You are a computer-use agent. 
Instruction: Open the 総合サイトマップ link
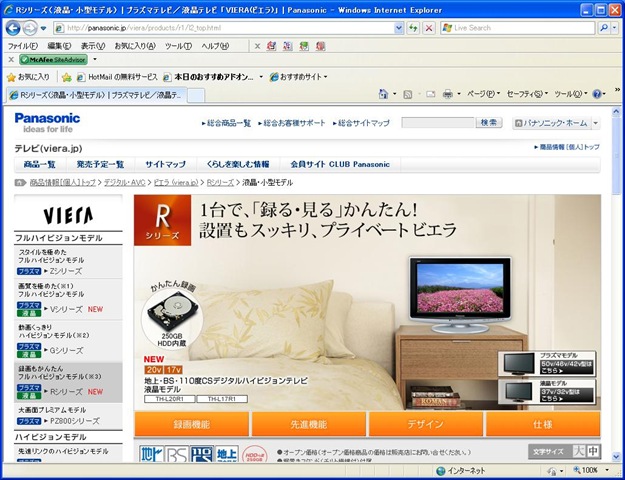pyautogui.click(x=361, y=123)
